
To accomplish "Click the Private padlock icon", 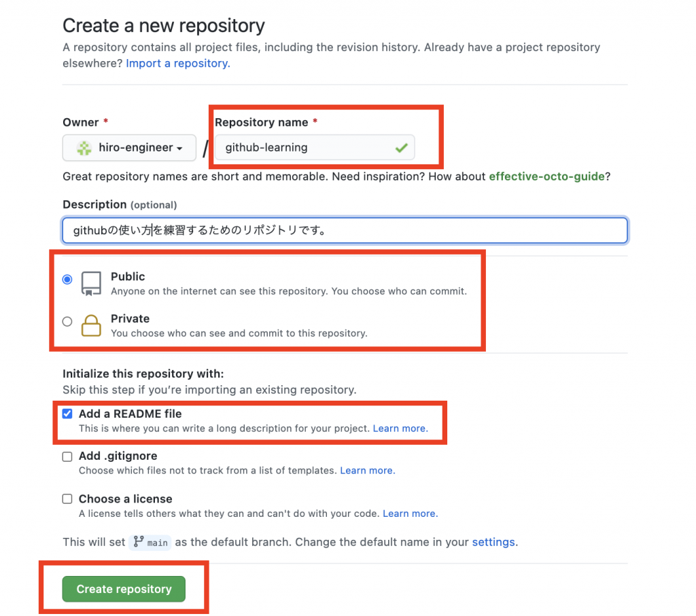I will pos(91,325).
